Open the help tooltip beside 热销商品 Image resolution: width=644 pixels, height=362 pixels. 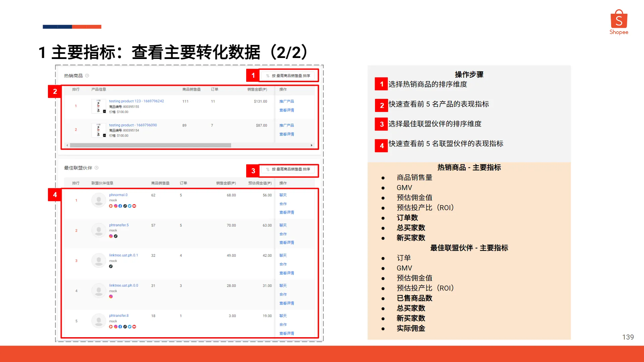coord(87,76)
